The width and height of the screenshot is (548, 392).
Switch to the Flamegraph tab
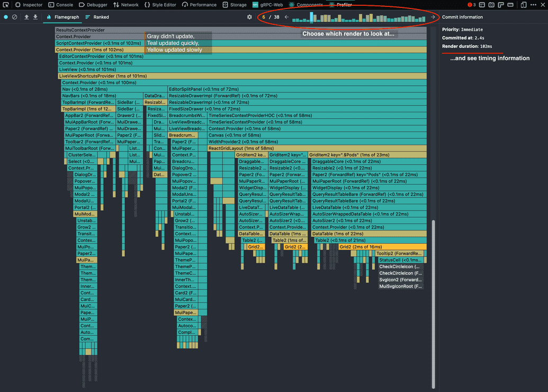(63, 17)
